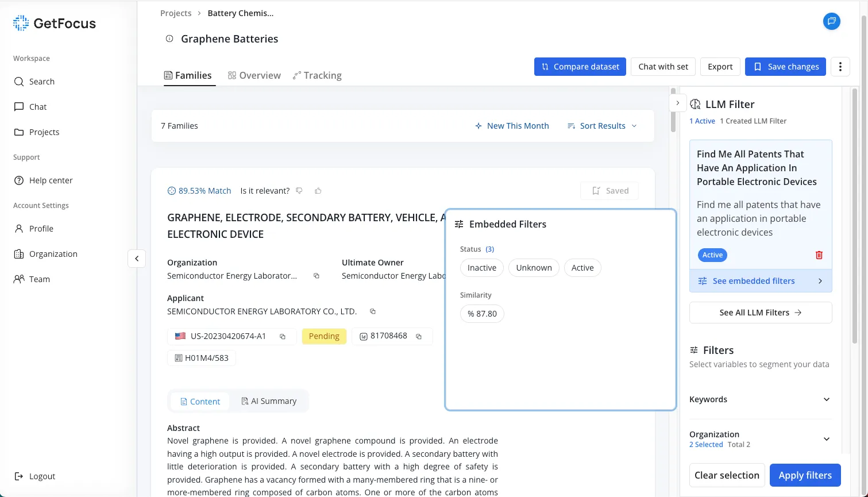Switch to the AI Summary tab
The image size is (868, 497).
click(x=269, y=401)
